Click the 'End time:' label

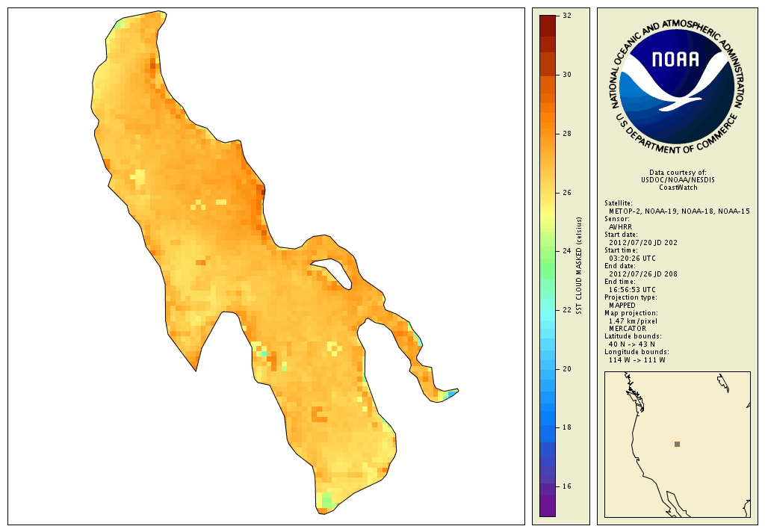[x=619, y=282]
